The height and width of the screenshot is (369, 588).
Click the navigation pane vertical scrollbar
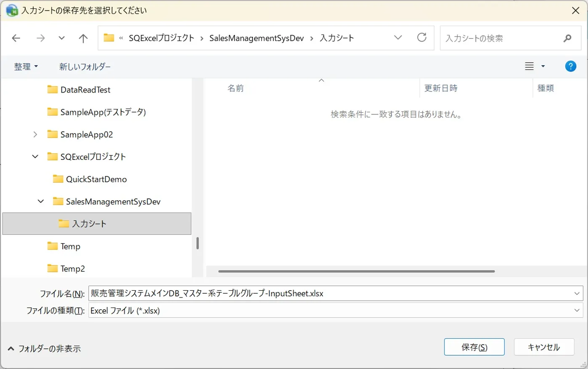[197, 243]
